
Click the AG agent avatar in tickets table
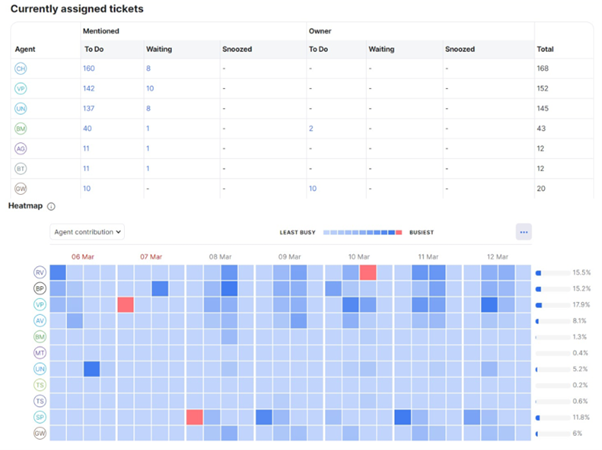point(21,149)
